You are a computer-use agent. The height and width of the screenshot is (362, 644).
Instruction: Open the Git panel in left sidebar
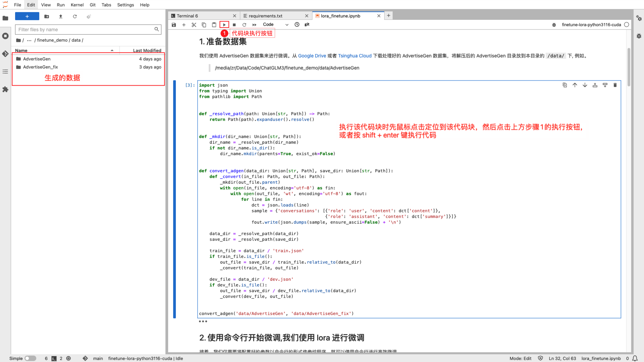coord(5,54)
